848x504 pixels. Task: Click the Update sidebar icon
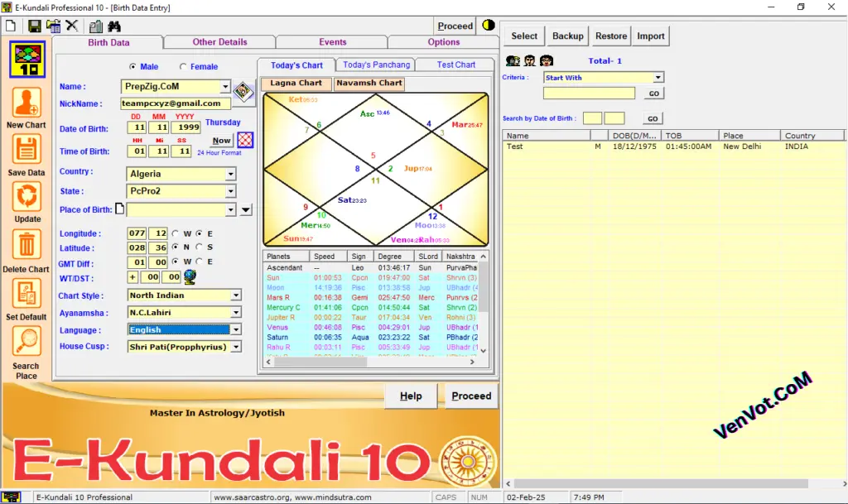[26, 197]
